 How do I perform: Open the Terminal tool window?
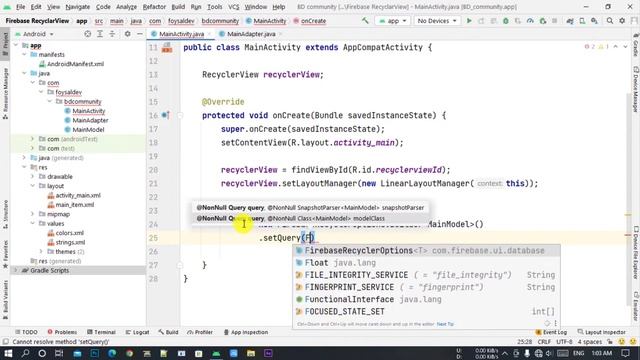point(101,332)
